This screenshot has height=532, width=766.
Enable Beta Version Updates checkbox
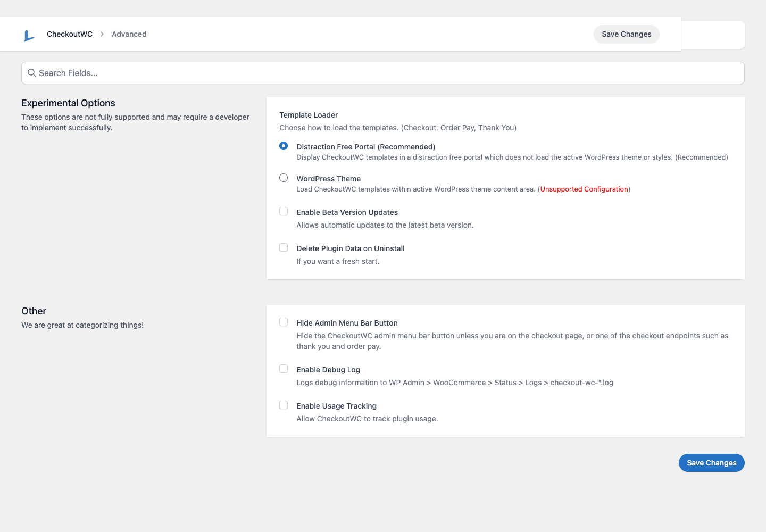284,211
